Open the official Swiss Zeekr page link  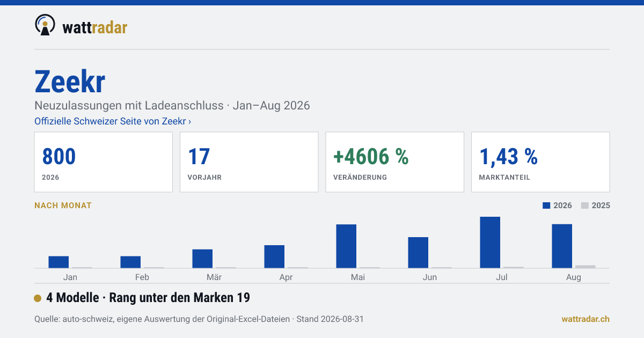(113, 121)
